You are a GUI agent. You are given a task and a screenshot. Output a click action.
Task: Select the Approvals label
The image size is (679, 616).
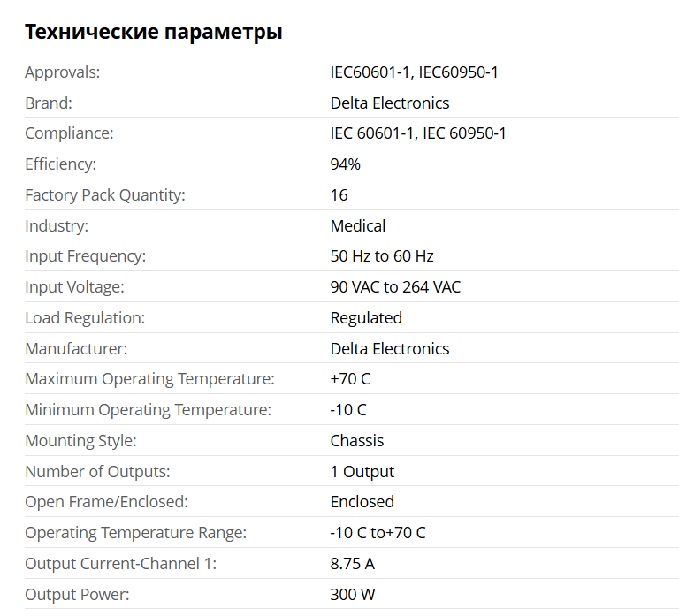point(62,72)
